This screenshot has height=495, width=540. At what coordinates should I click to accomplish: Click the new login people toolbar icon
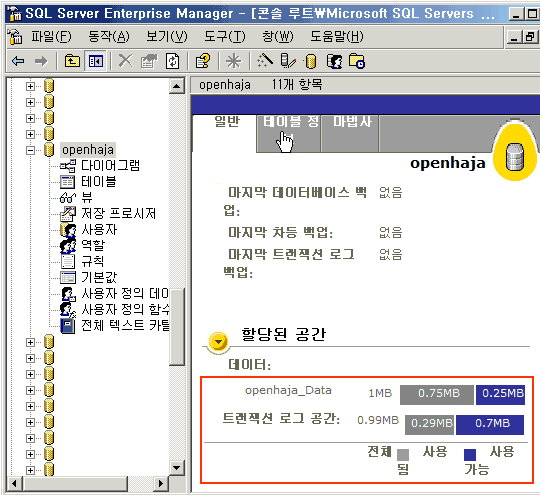[x=334, y=61]
